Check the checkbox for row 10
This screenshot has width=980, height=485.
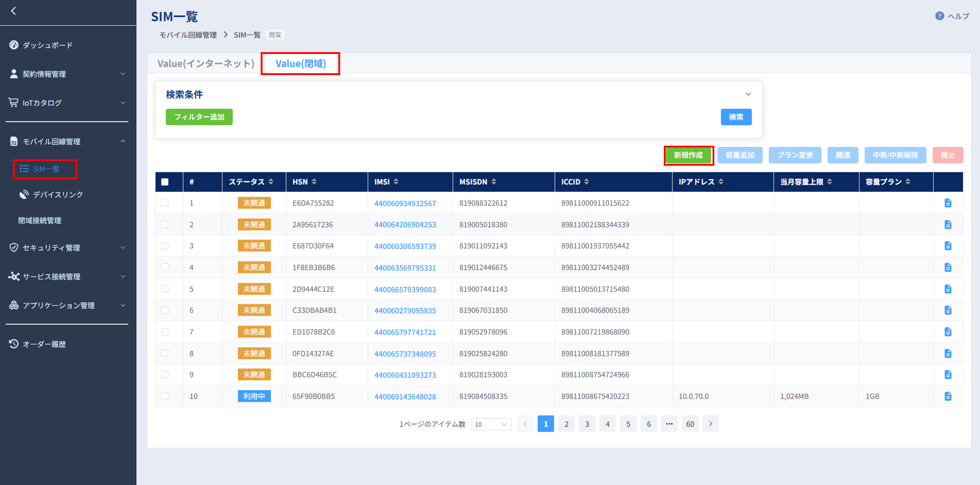[x=165, y=396]
